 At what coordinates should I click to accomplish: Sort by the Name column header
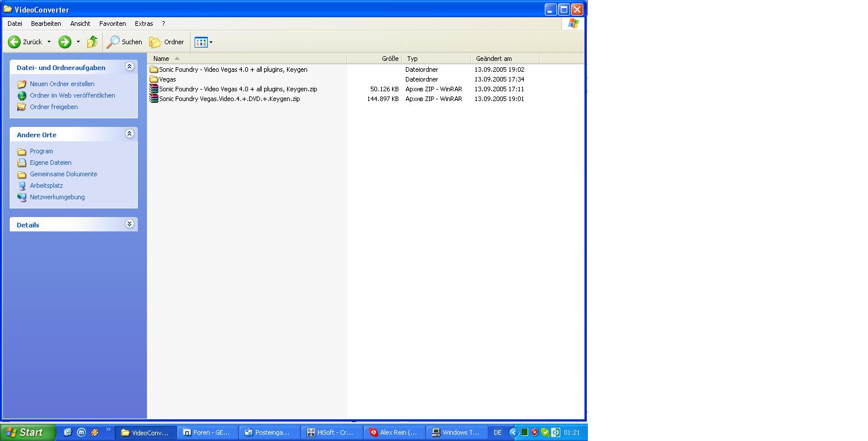tap(247, 59)
